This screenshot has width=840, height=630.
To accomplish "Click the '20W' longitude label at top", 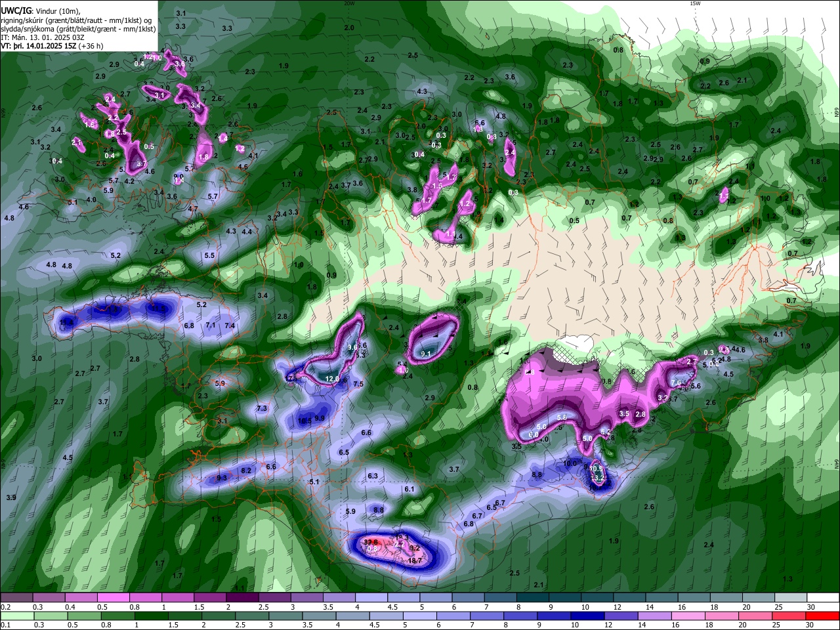I will pyautogui.click(x=349, y=3).
